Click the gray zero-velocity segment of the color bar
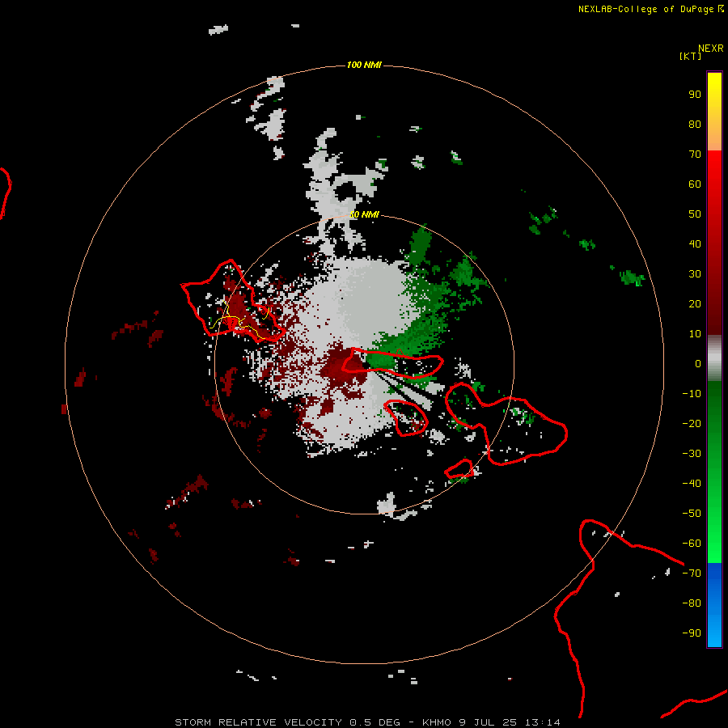Viewport: 728px width, 728px height. click(x=714, y=358)
